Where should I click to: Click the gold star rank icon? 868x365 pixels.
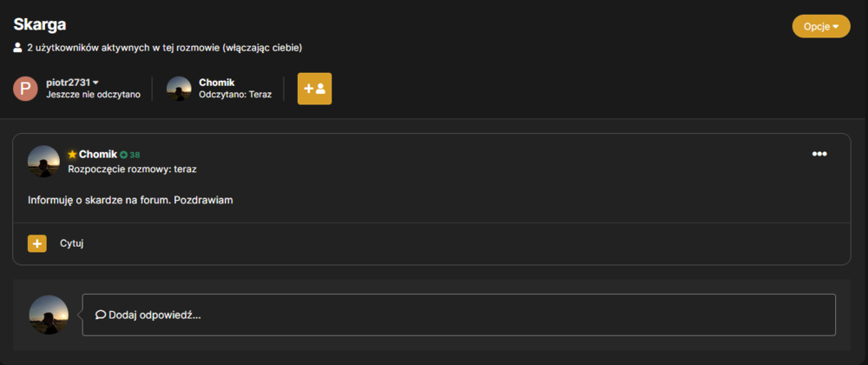tap(72, 155)
